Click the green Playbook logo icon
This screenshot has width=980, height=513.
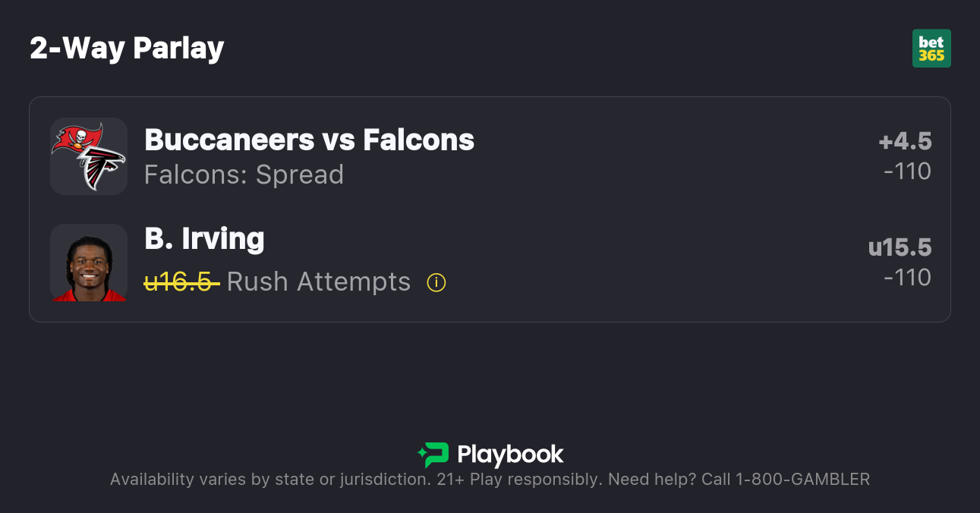coord(433,455)
